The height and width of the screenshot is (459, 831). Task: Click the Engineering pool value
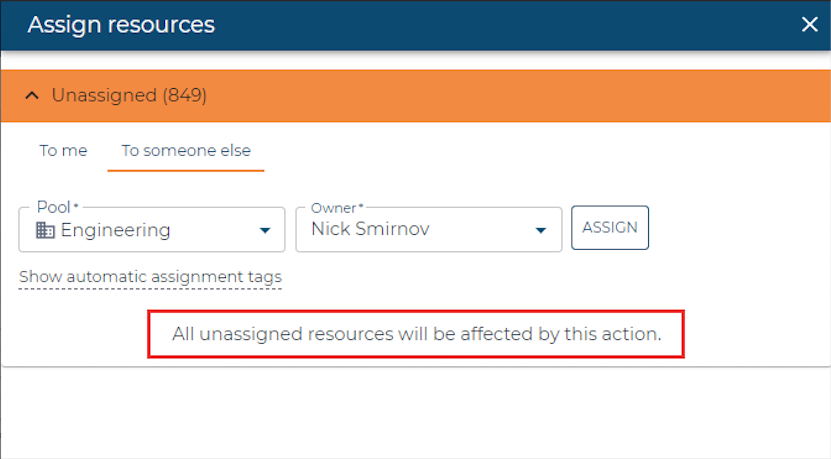pyautogui.click(x=116, y=230)
